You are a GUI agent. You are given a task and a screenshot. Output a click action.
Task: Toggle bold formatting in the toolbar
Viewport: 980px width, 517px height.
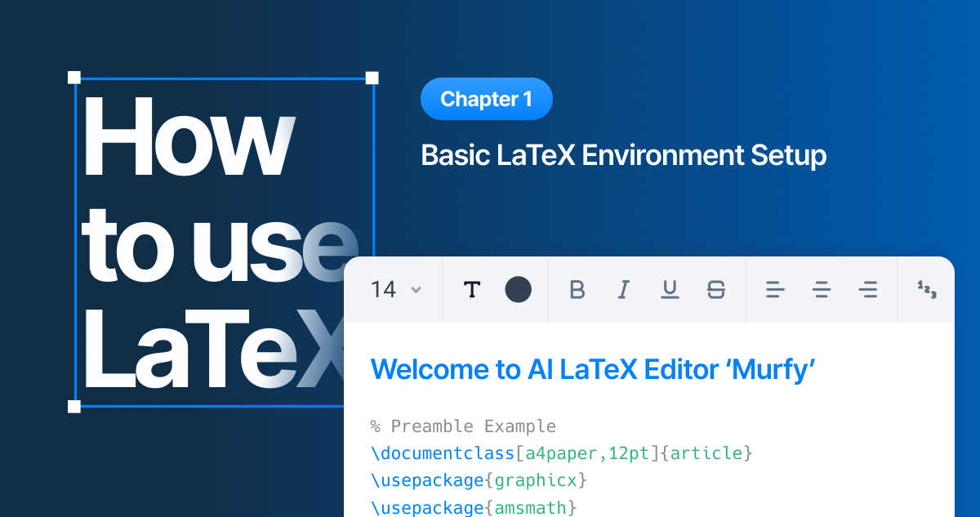point(577,289)
